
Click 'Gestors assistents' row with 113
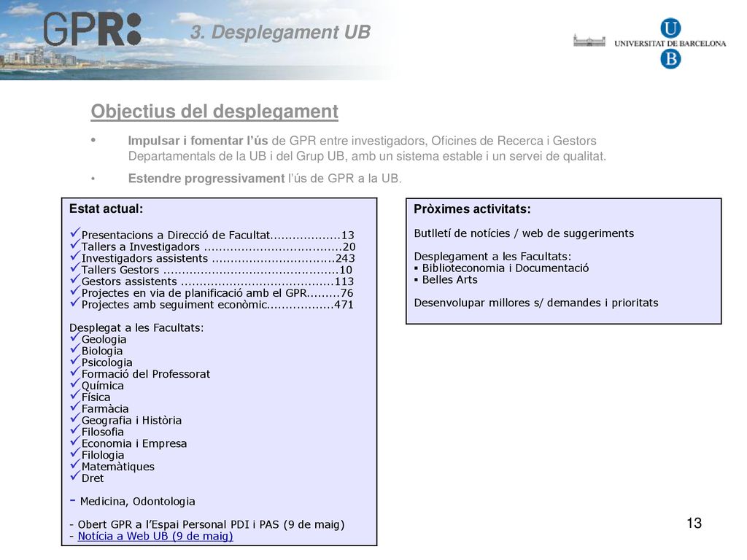[x=217, y=281]
